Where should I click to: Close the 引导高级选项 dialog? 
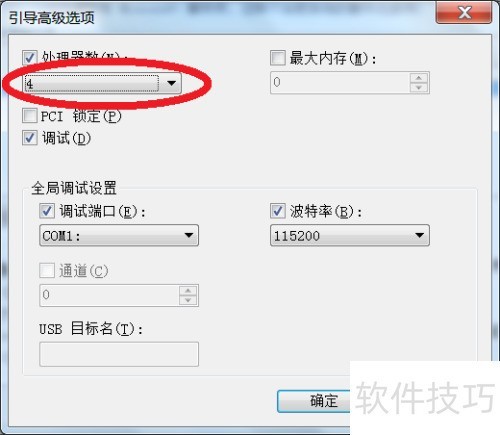point(464,13)
